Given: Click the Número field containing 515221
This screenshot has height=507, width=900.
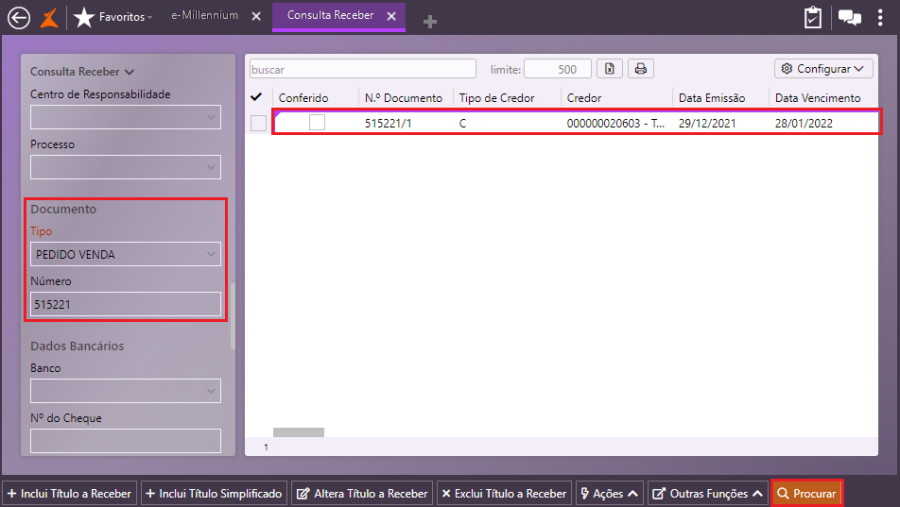Looking at the screenshot, I should [x=126, y=304].
